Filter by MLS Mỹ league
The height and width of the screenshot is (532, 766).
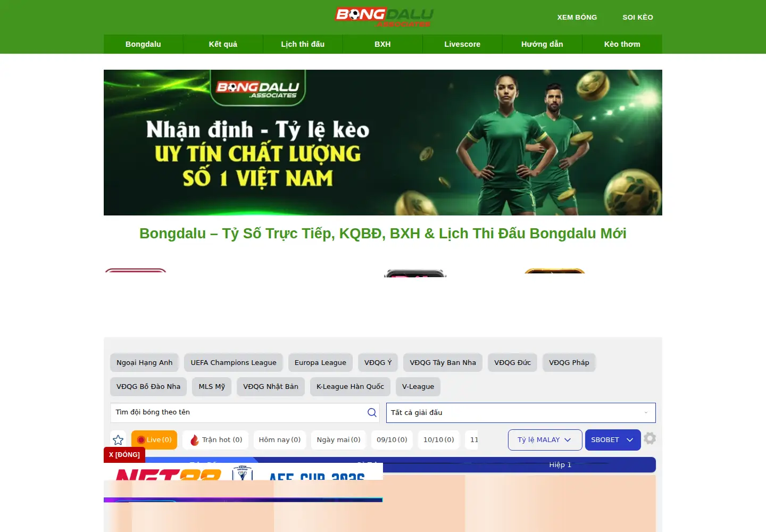click(x=212, y=386)
